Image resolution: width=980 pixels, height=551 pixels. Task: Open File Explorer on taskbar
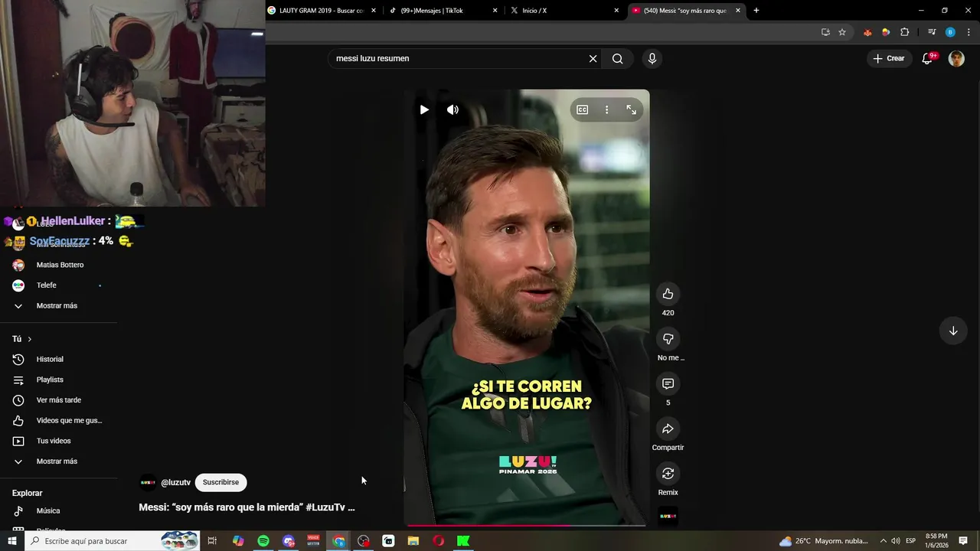pyautogui.click(x=413, y=541)
